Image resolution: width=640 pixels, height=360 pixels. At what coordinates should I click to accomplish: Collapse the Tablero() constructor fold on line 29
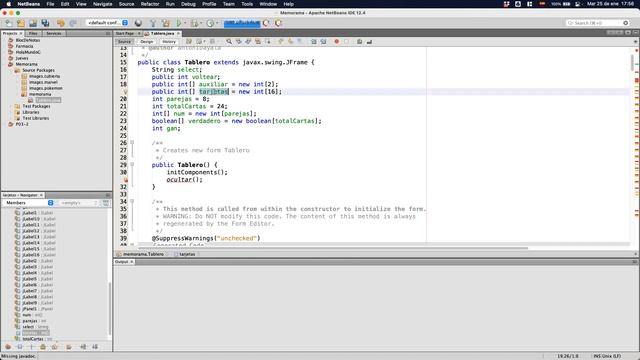pos(132,164)
